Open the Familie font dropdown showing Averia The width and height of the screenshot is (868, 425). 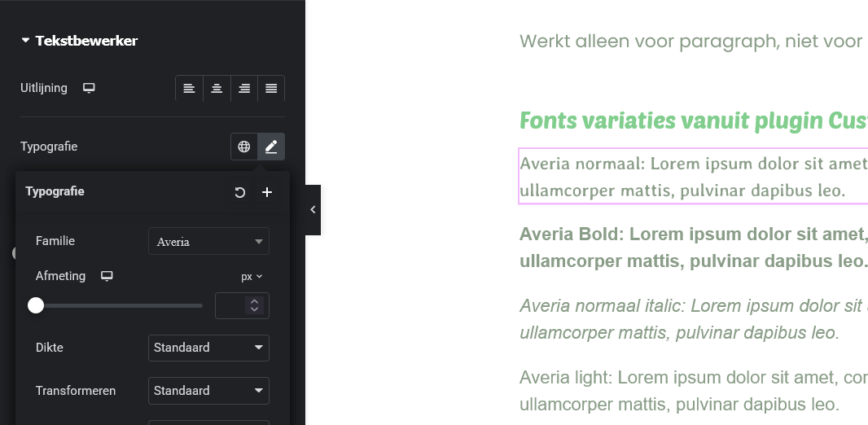click(208, 242)
